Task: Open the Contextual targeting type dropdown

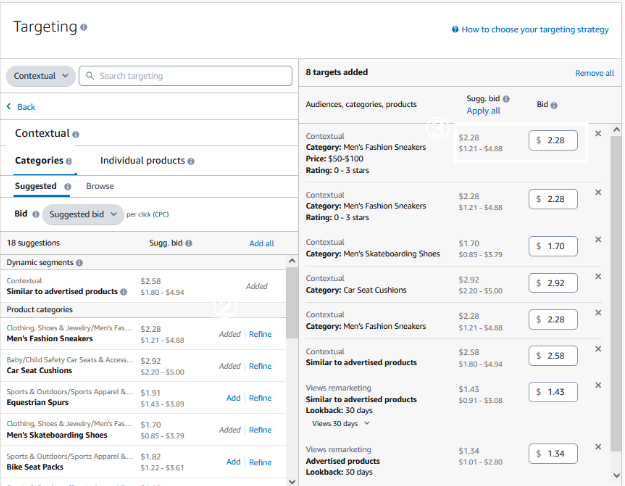Action: 41,75
